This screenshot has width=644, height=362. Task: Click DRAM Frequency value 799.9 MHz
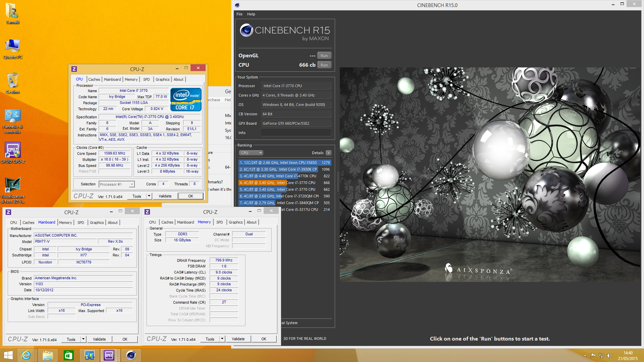coord(224,260)
